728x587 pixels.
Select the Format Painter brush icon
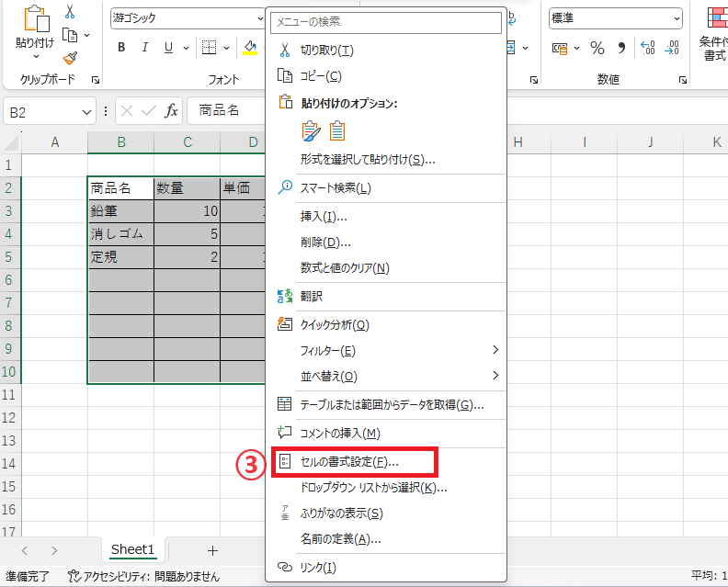pyautogui.click(x=70, y=59)
